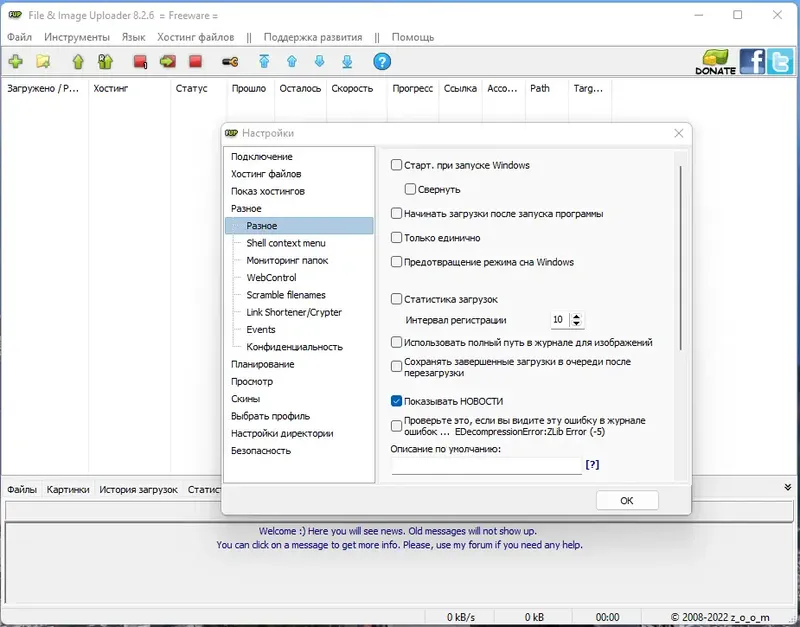
Task: Click the blue question mark help icon
Action: click(x=382, y=62)
